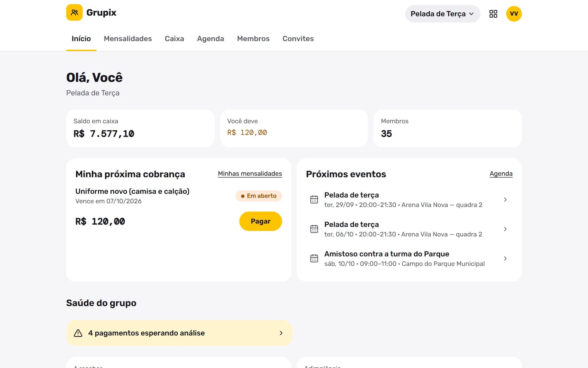The width and height of the screenshot is (588, 368).
Task: Click calendar icon for Amistoso contra a turma do Parque
Action: click(x=314, y=259)
